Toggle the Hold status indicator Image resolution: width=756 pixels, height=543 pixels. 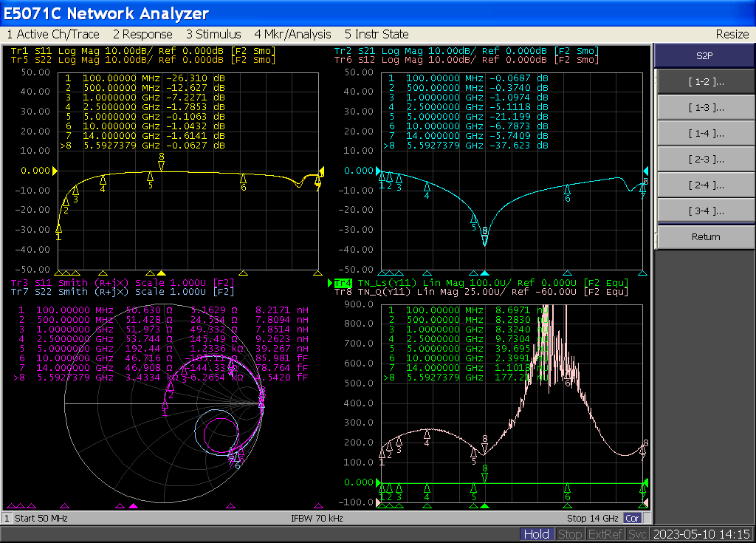click(x=536, y=534)
